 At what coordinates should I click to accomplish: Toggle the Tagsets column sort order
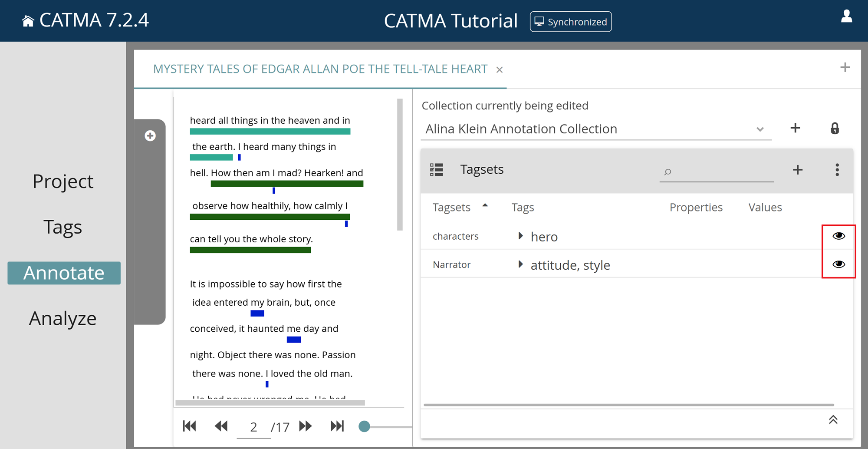[486, 205]
